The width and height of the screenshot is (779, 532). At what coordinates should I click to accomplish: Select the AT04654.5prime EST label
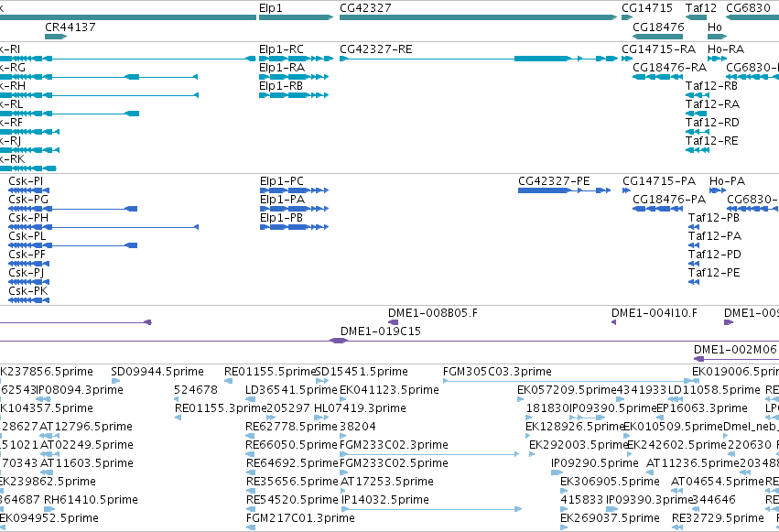718,482
